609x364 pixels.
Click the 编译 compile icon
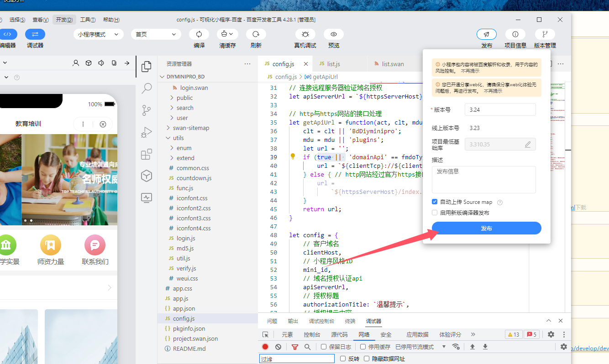pos(199,34)
